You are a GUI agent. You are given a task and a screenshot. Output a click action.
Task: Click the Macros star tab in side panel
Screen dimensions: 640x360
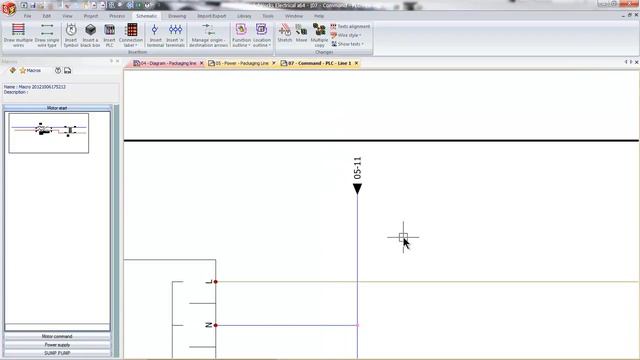(30, 71)
